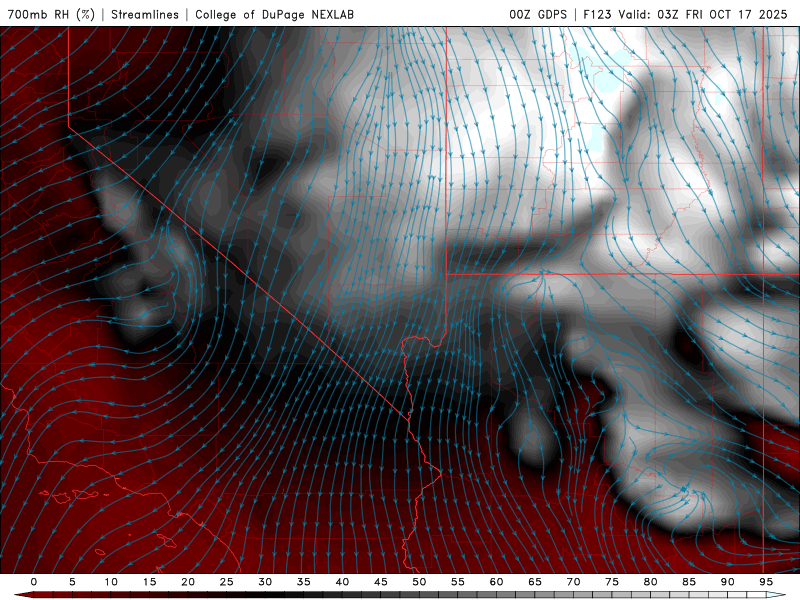Click the colorbar label "20"
The height and width of the screenshot is (600, 800).
tap(188, 582)
